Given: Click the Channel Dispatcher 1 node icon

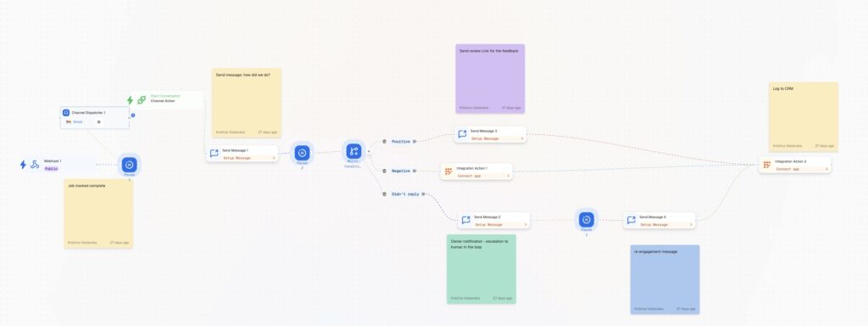Looking at the screenshot, I should pos(66,113).
